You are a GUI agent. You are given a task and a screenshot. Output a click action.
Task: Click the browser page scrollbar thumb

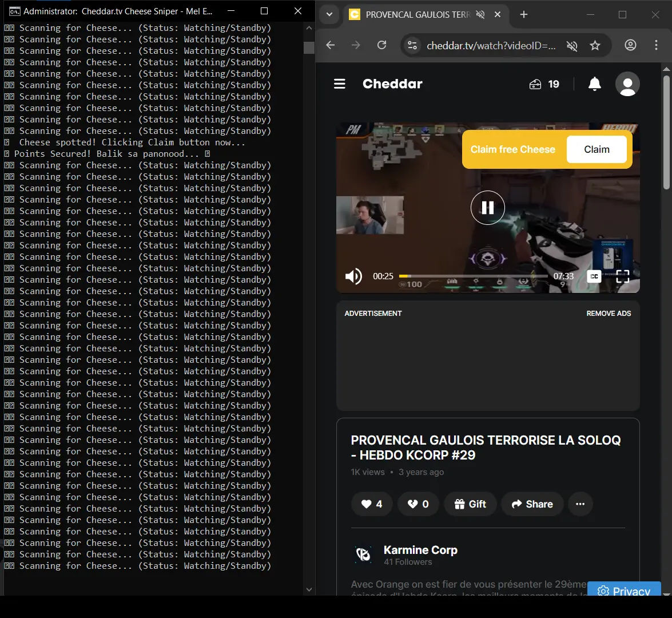pos(666,133)
